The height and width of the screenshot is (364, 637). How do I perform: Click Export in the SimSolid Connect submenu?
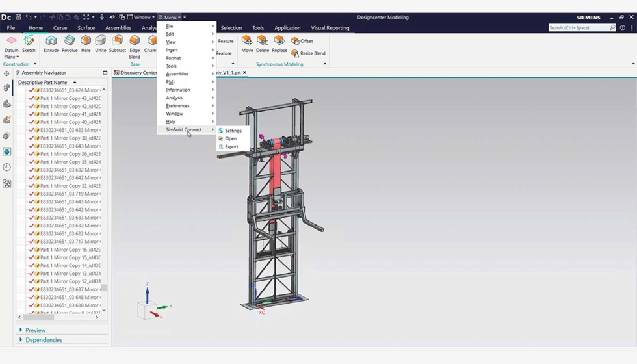[233, 147]
